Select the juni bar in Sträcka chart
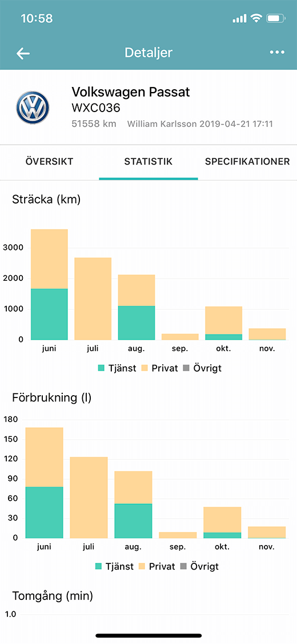 tap(49, 284)
